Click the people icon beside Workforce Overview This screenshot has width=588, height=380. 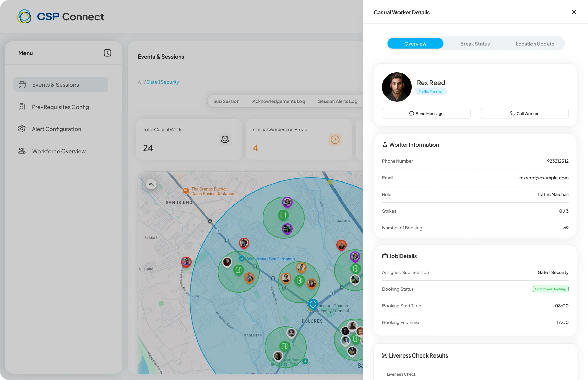tap(22, 151)
